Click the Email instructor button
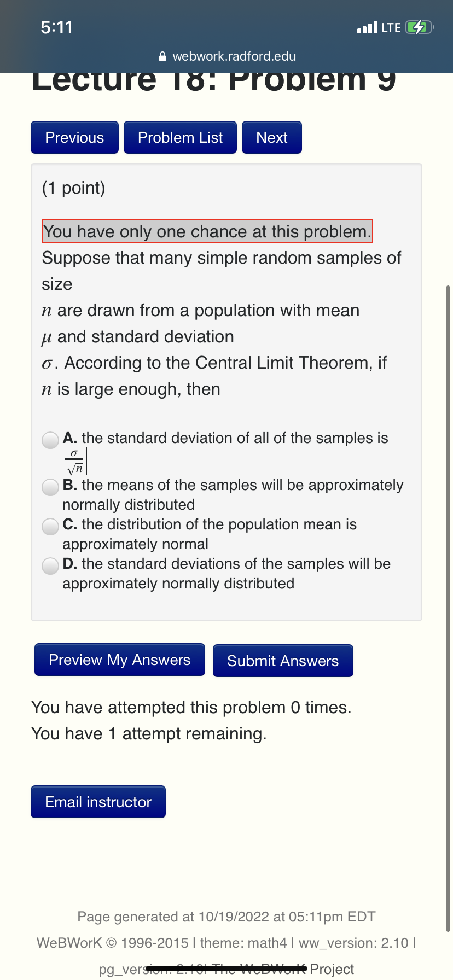Image resolution: width=453 pixels, height=980 pixels. coord(98,801)
